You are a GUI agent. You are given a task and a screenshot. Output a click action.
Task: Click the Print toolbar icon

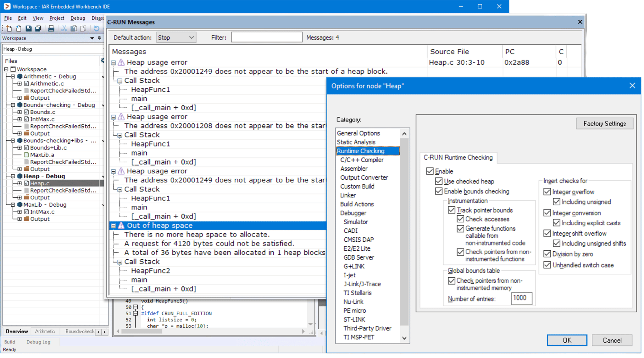point(51,29)
